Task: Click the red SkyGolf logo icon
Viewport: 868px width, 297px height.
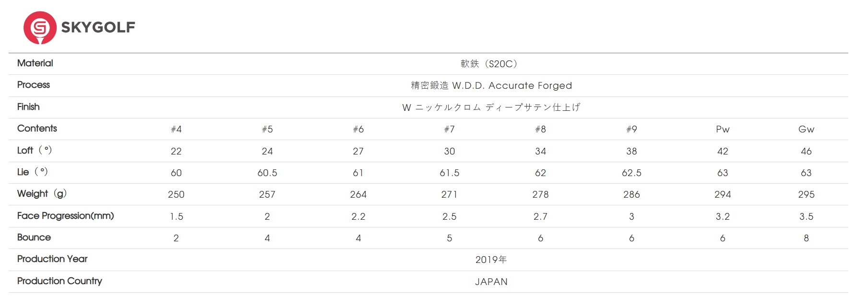Action: [40, 27]
